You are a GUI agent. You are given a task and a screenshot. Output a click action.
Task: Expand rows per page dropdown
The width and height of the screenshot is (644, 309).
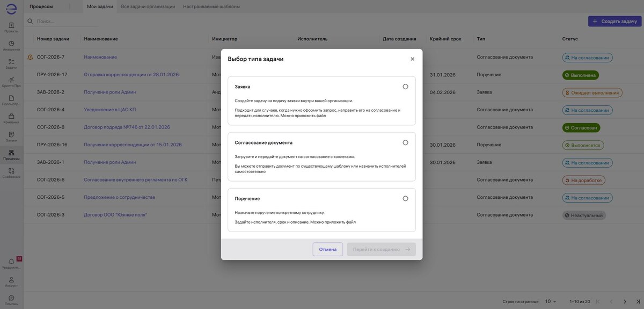pos(551,301)
